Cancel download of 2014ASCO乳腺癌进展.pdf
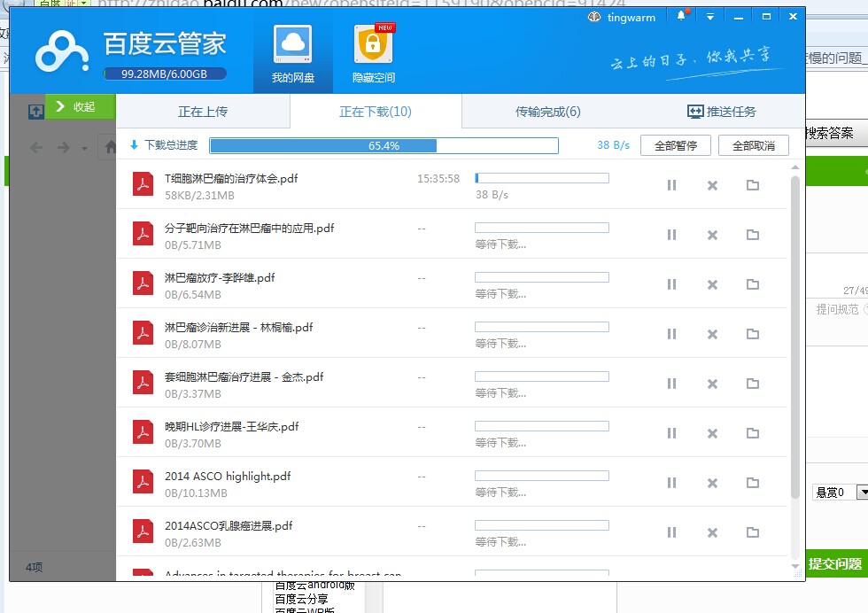The width and height of the screenshot is (868, 613). (712, 533)
